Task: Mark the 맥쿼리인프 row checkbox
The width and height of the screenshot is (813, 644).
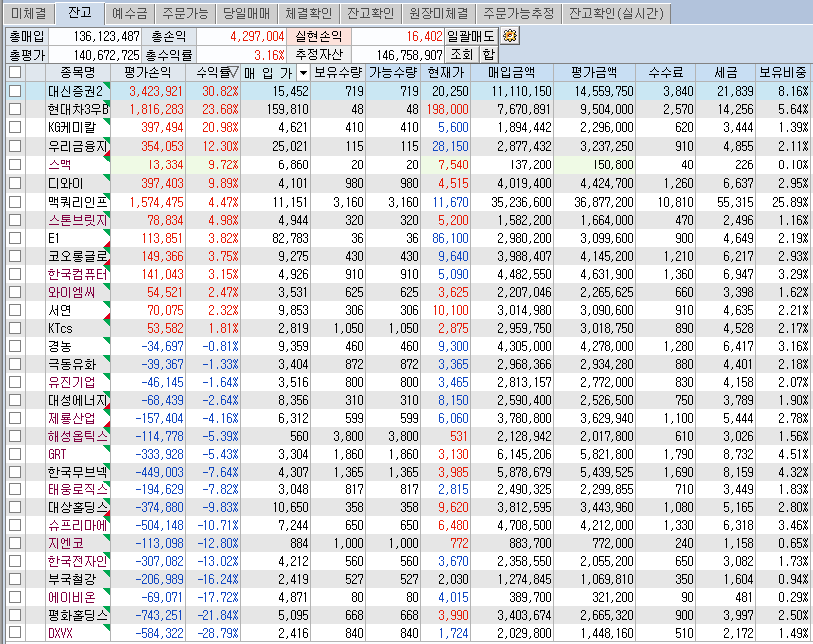Action: click(x=15, y=202)
